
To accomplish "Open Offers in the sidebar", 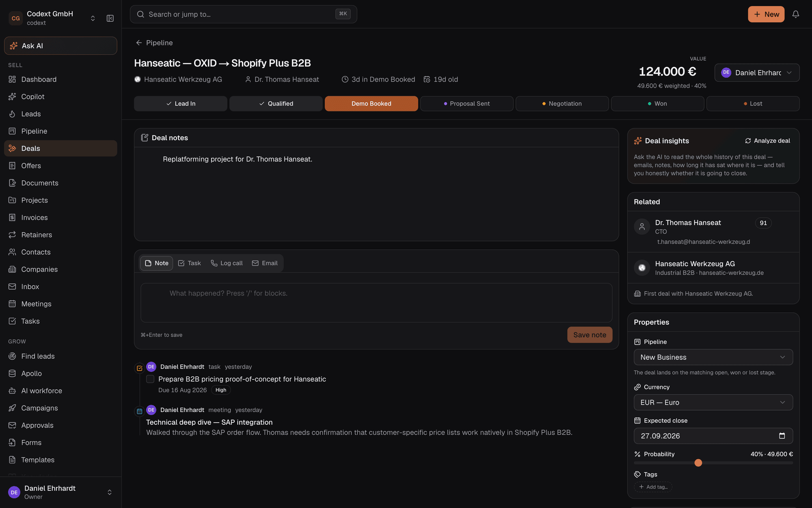I will [60, 166].
